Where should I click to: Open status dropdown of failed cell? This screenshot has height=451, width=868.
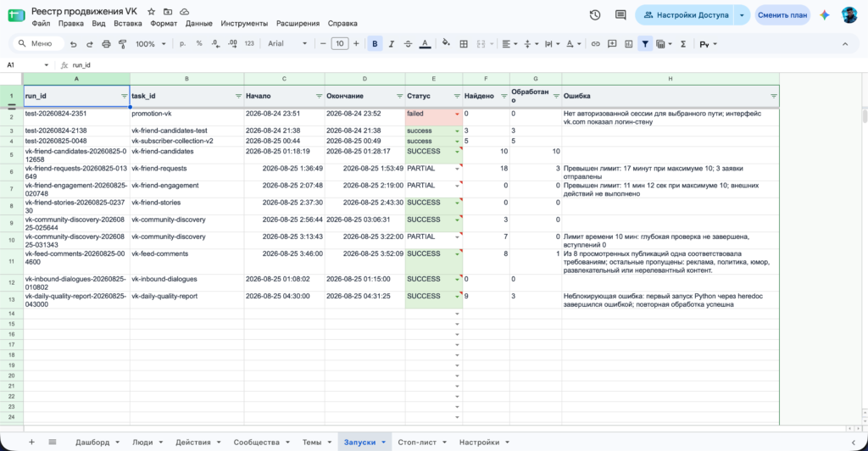(457, 114)
